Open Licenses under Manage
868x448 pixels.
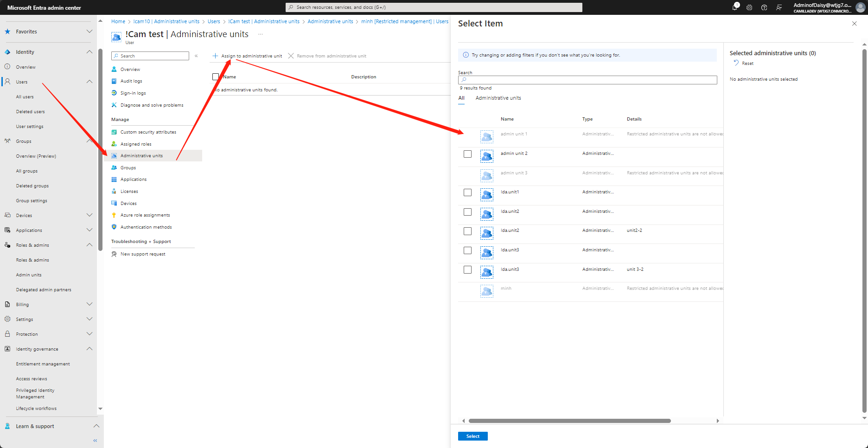[129, 191]
